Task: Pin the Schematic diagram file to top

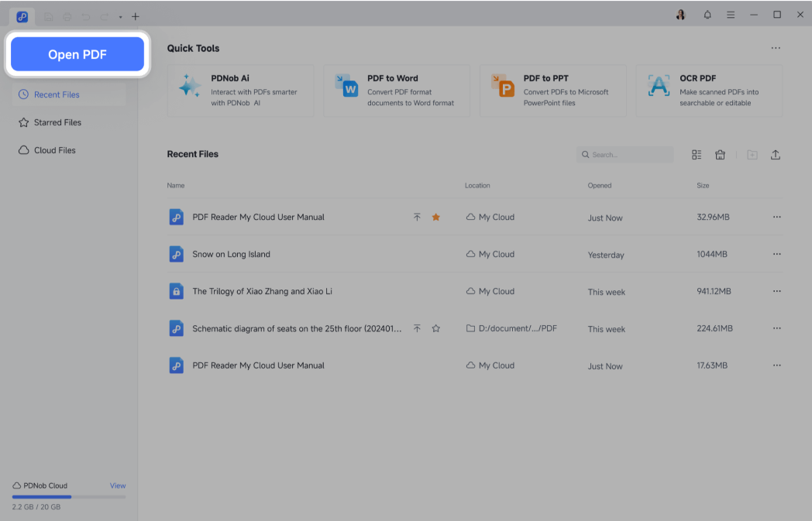Action: (417, 328)
